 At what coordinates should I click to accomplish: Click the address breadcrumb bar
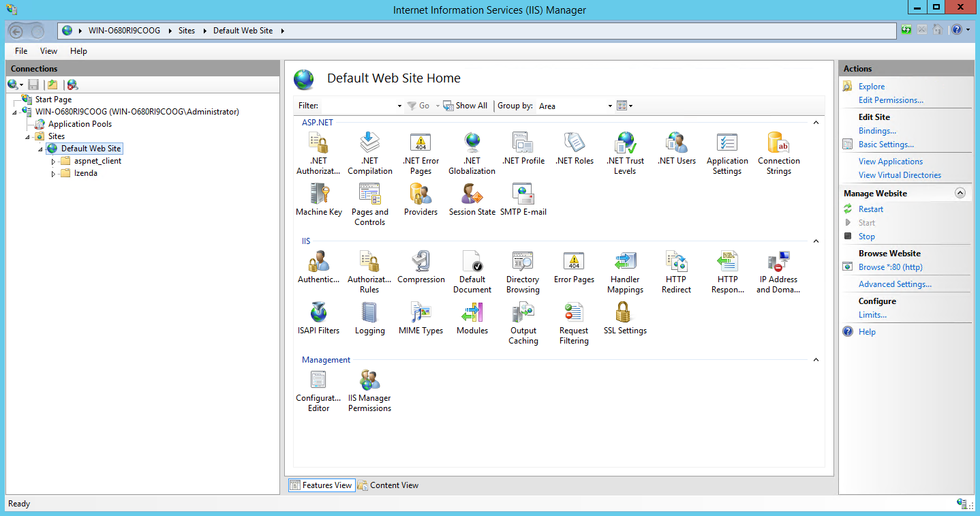tap(478, 31)
